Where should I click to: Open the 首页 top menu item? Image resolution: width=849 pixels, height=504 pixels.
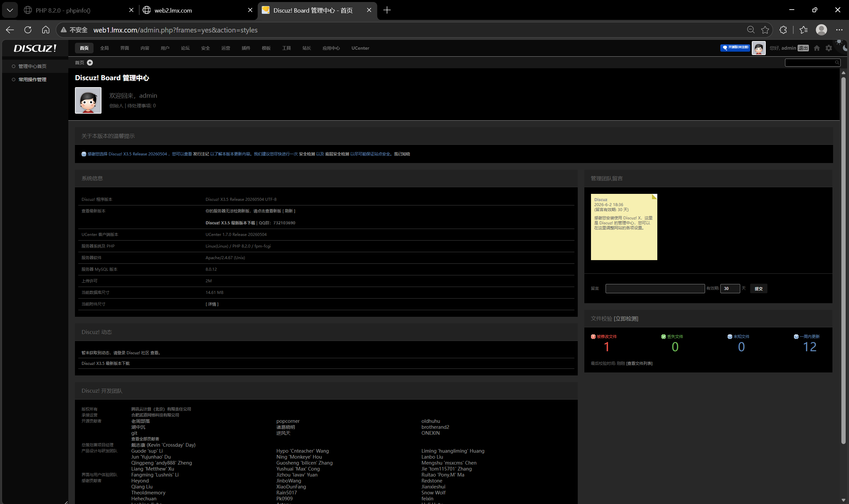(x=84, y=48)
